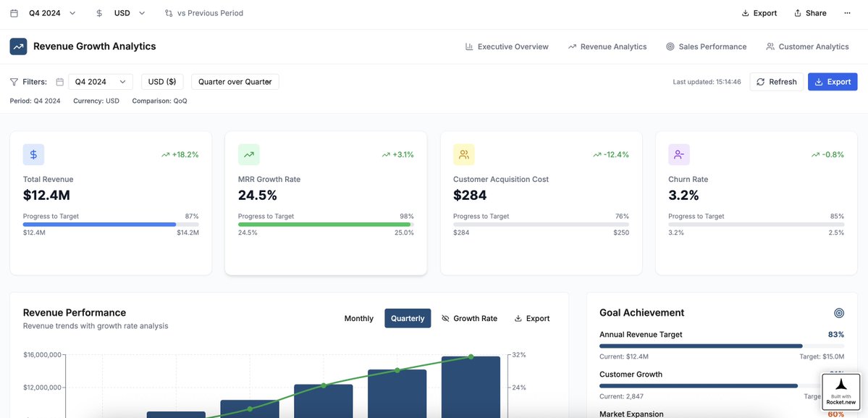Export the Revenue Performance chart

(532, 318)
